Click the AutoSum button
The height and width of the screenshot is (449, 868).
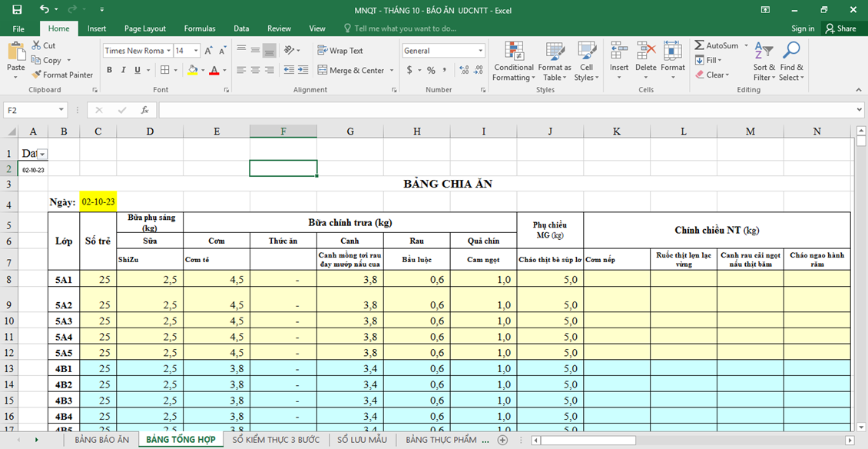(716, 45)
